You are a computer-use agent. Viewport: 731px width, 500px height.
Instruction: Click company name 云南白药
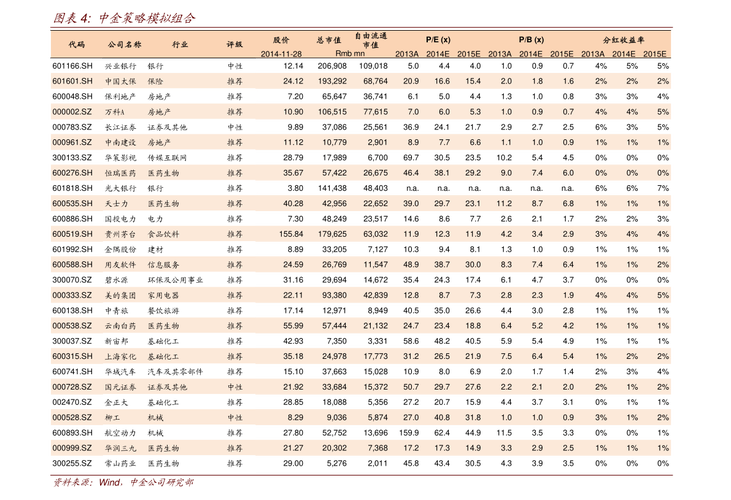pos(120,326)
